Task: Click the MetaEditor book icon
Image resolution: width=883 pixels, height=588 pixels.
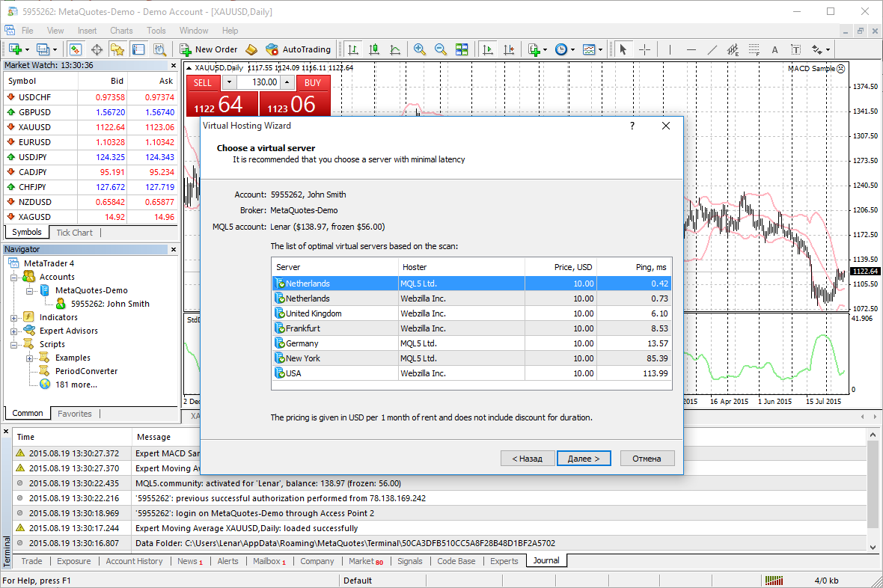Action: 251,49
